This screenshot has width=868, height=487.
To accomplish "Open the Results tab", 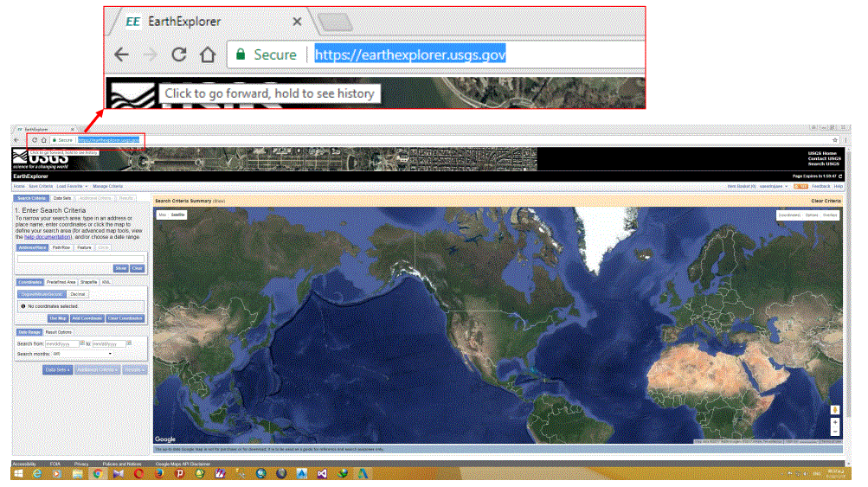I will pos(126,198).
